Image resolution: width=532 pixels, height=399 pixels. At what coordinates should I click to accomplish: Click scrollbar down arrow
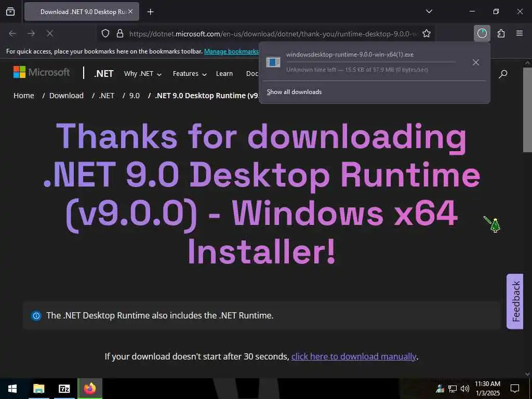pyautogui.click(x=528, y=374)
